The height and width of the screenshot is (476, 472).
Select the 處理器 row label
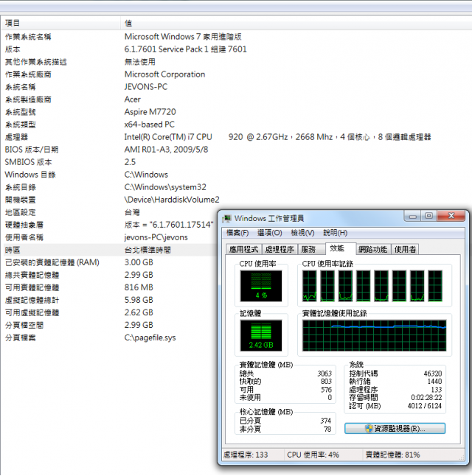(x=16, y=137)
